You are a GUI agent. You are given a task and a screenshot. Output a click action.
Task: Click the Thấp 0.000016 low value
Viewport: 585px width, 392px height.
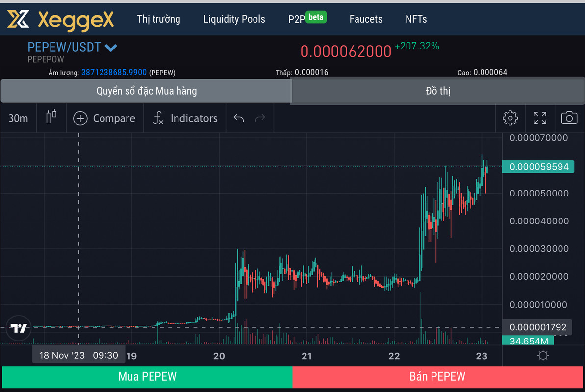pyautogui.click(x=302, y=73)
